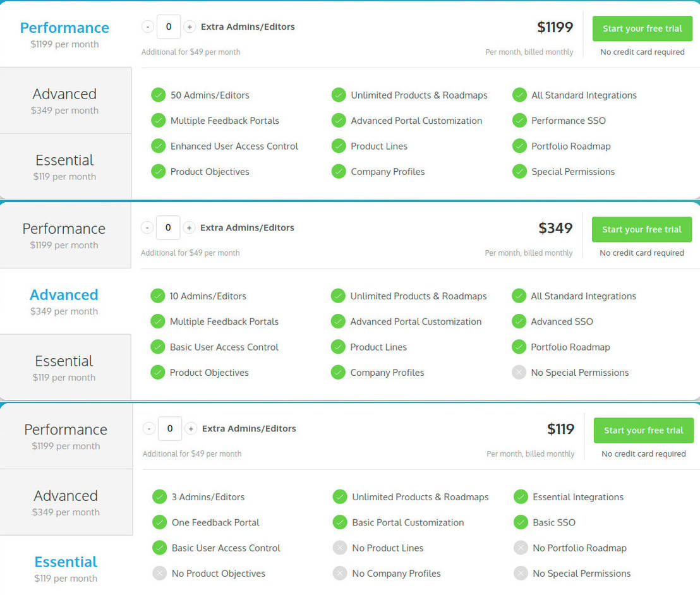Click 'No credit card required' in $349 panel
This screenshot has height=595, width=700.
coord(642,253)
